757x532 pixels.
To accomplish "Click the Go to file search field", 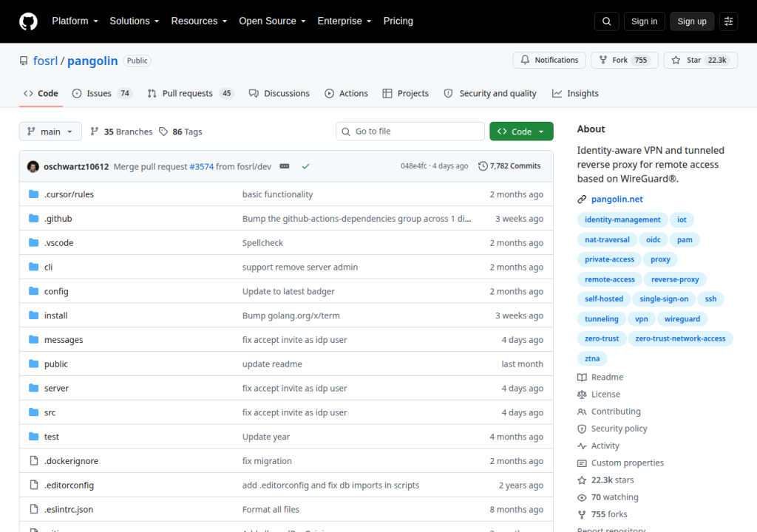I will tap(410, 132).
